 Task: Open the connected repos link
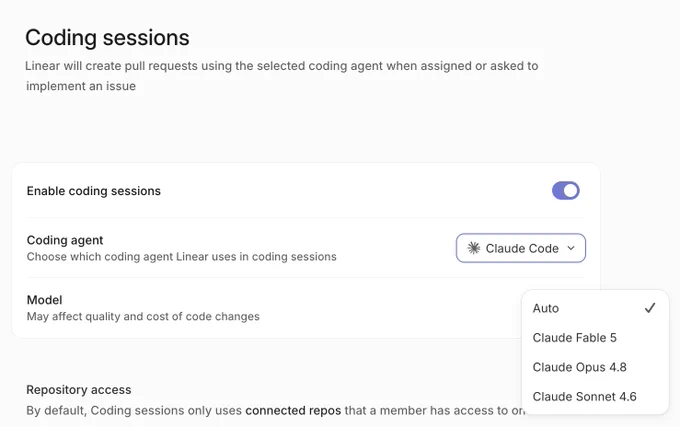[x=293, y=411]
